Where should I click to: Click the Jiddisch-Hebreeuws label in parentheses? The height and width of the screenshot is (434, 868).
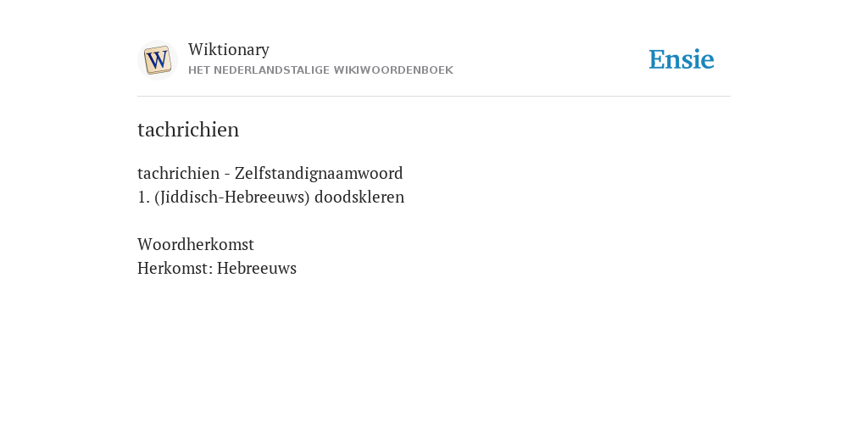coord(232,197)
